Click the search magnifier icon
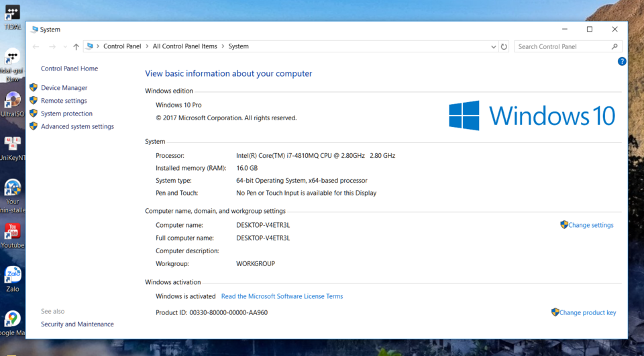 [614, 46]
